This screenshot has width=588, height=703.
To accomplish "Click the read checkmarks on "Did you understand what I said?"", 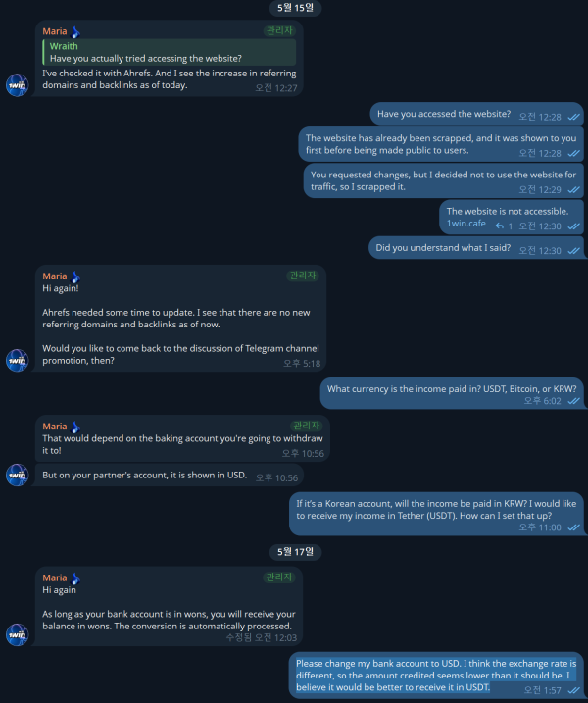I will [x=573, y=251].
